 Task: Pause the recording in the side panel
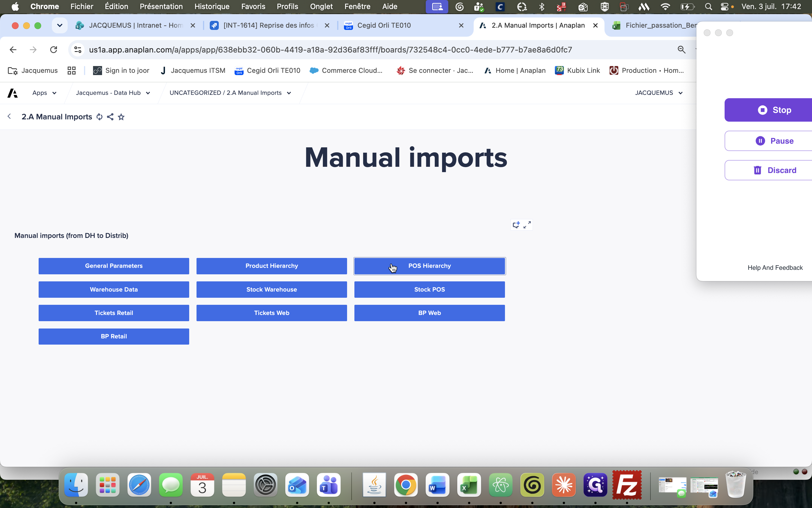(x=768, y=141)
